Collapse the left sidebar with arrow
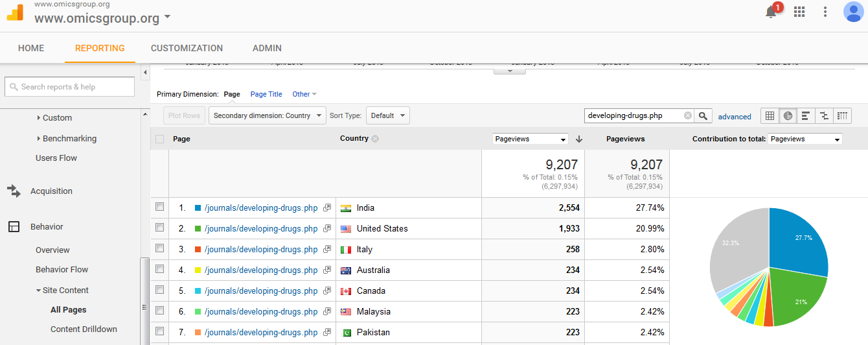Screen dimensions: 868x345 click(145, 71)
